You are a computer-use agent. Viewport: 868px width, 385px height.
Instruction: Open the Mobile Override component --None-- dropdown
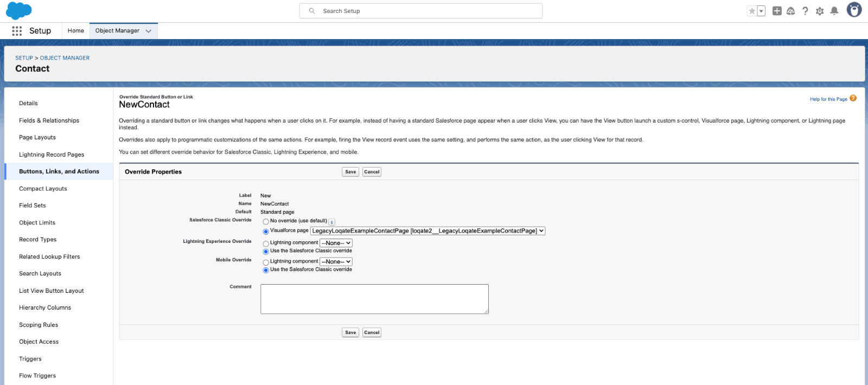click(x=336, y=261)
